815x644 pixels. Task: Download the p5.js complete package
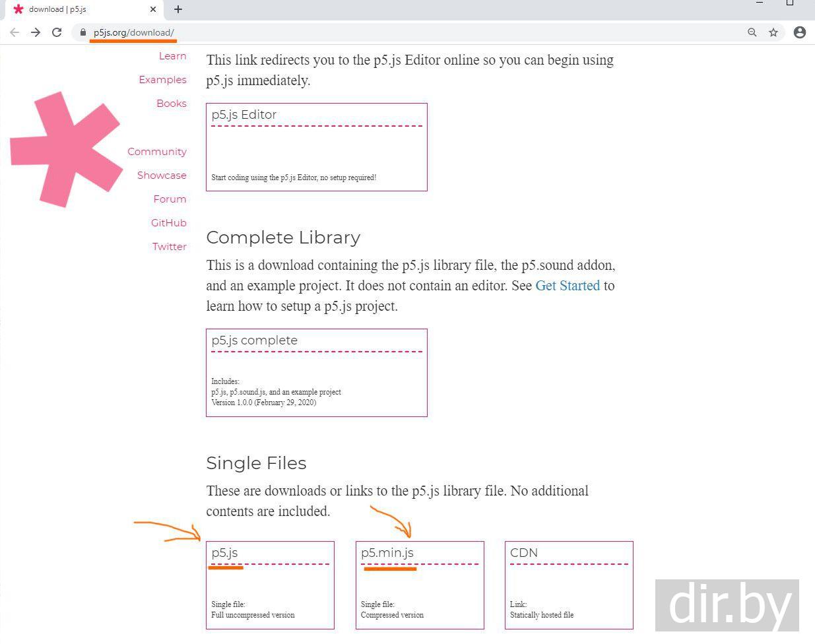pyautogui.click(x=317, y=373)
